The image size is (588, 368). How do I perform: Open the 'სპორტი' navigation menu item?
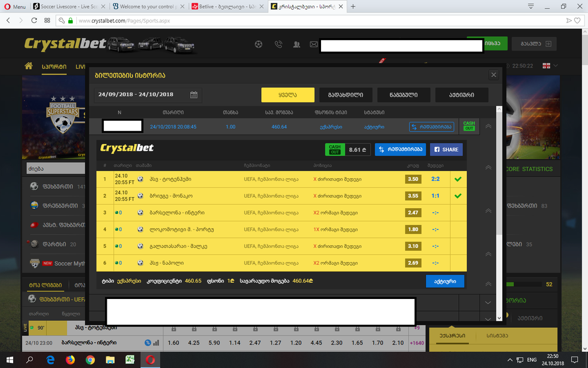(x=54, y=67)
